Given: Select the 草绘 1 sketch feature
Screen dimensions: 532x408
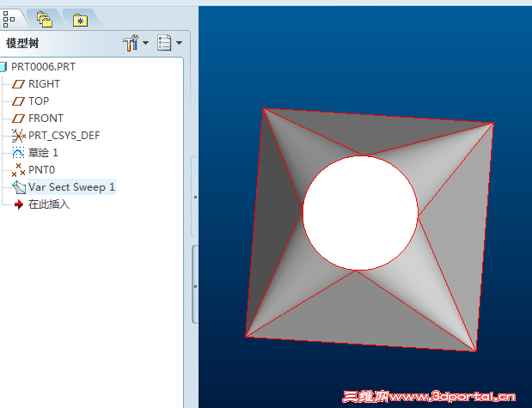Looking at the screenshot, I should 43,153.
